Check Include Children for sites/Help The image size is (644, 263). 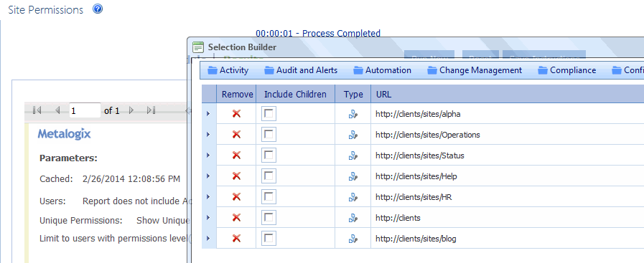coord(269,176)
